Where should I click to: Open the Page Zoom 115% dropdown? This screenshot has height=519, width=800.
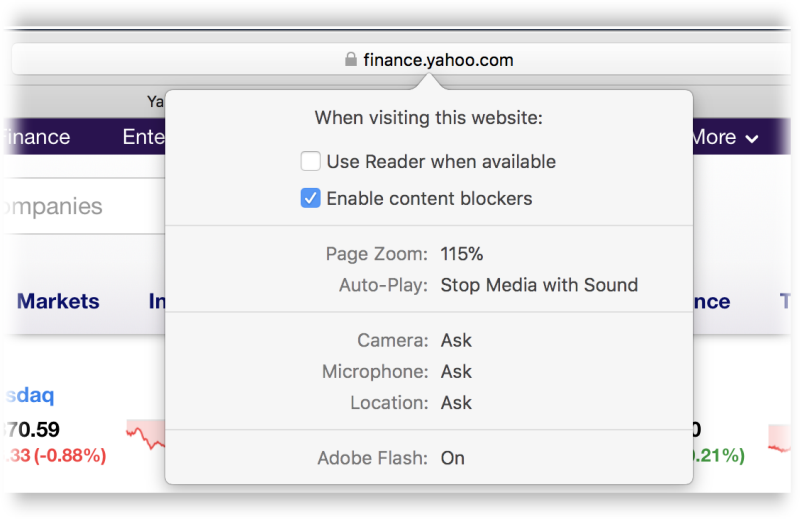tap(461, 254)
